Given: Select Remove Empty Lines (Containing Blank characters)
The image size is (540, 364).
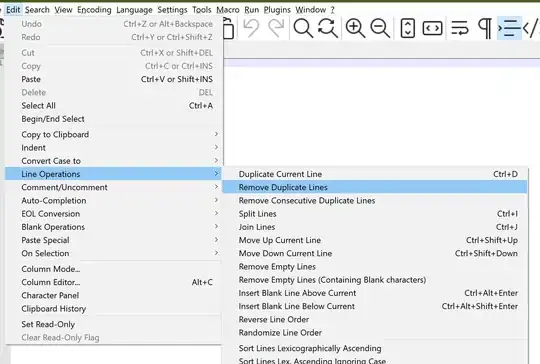Looking at the screenshot, I should pyautogui.click(x=375, y=280).
